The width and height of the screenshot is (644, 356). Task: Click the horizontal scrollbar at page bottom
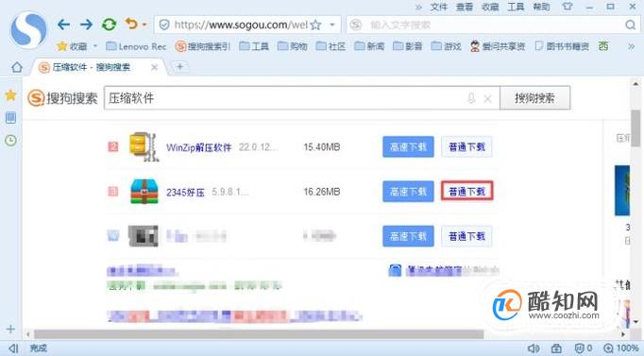[x=259, y=334]
